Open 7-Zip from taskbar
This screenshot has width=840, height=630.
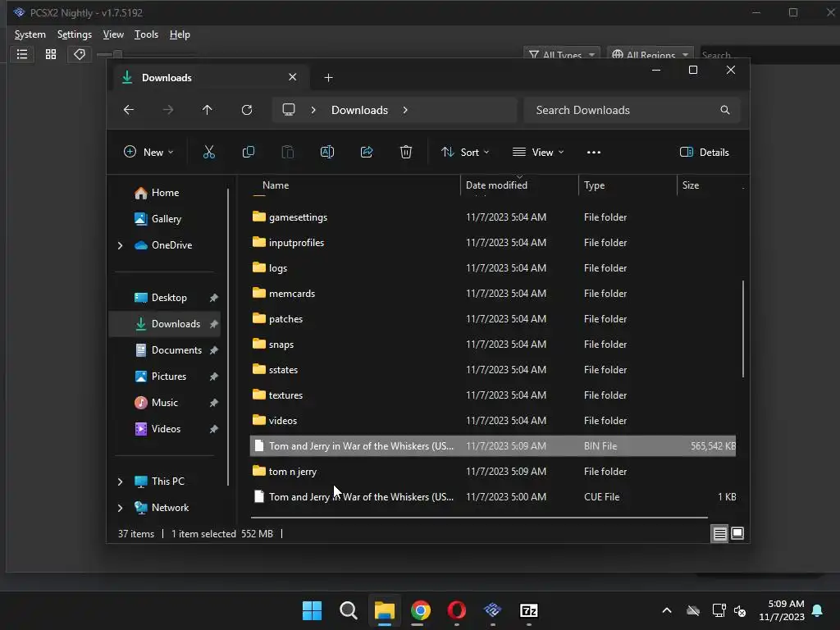click(529, 610)
